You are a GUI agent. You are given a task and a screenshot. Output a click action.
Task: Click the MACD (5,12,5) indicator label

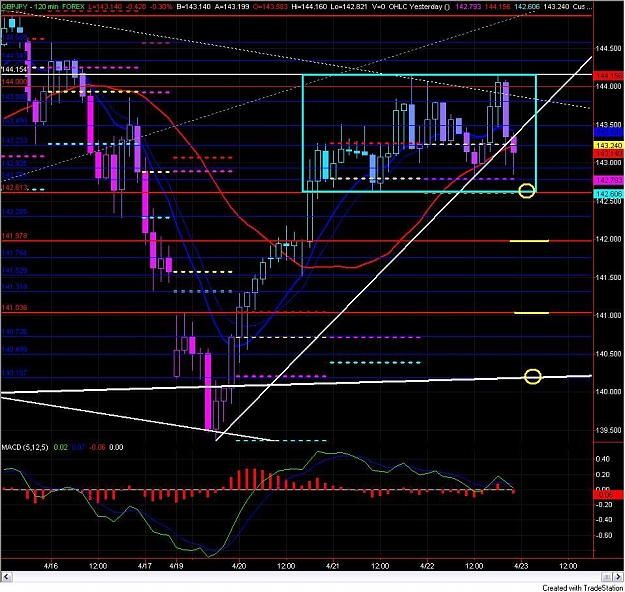pos(25,447)
